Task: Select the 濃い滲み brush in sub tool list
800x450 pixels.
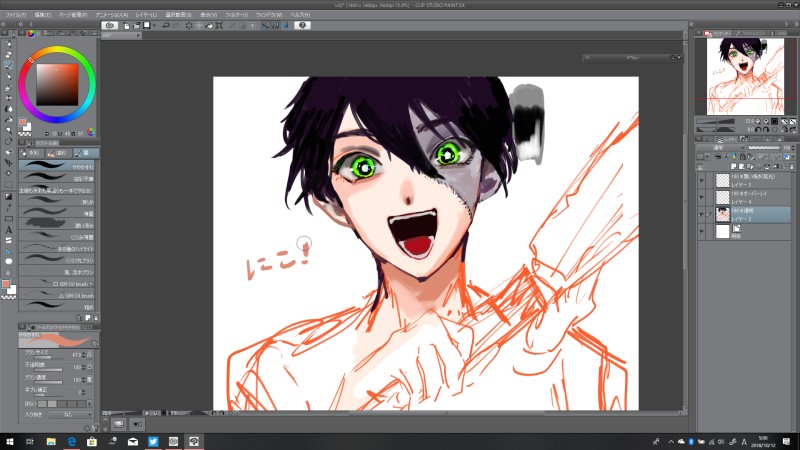Action: coord(57,224)
